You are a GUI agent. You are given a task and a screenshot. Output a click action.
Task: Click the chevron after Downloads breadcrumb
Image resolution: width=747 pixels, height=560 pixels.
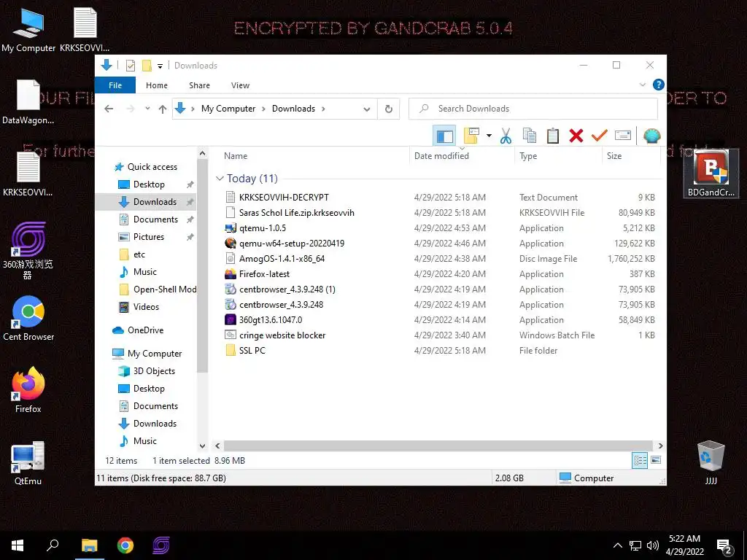tap(323, 109)
